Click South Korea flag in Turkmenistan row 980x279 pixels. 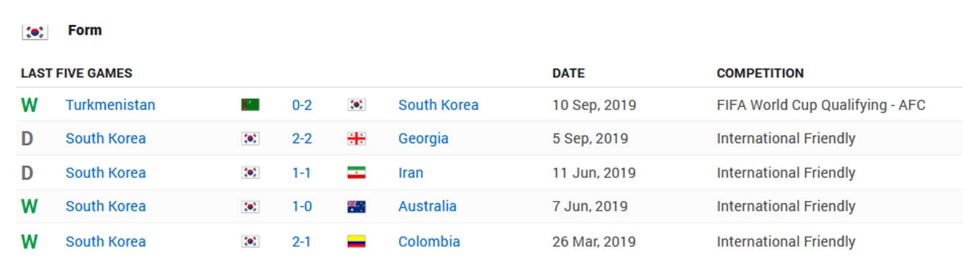coord(356,105)
